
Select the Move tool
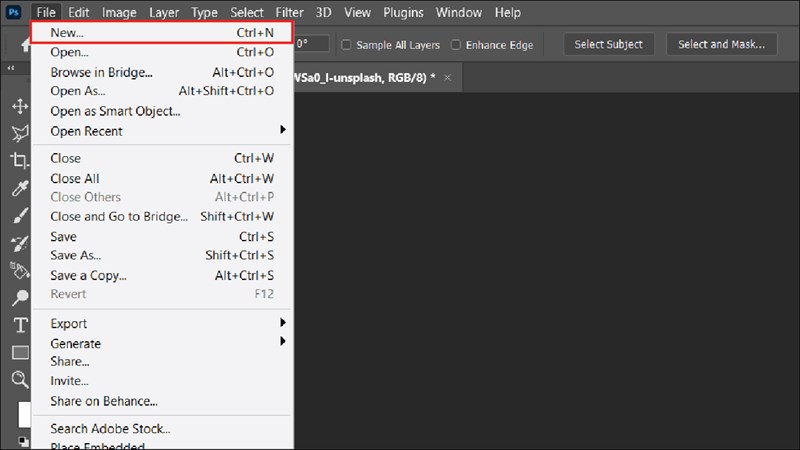20,106
